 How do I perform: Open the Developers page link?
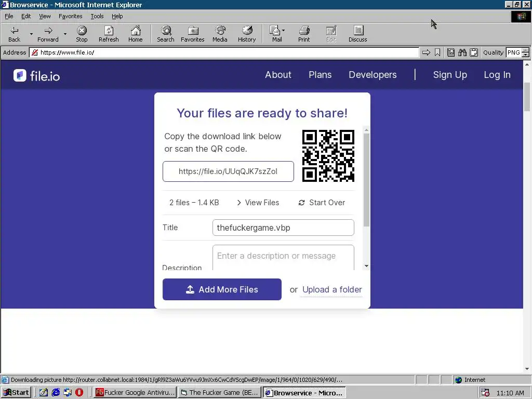point(373,75)
